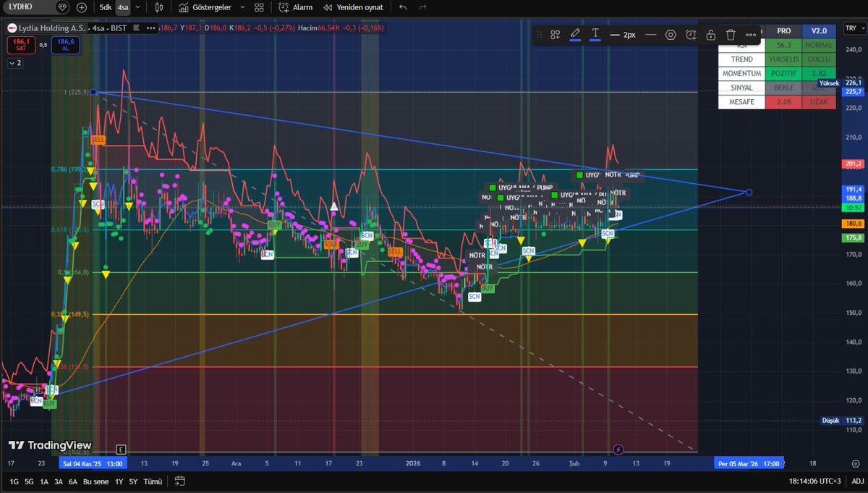868x493 pixels.
Task: Click the Yüksek 226,1 price label
Action: point(841,83)
